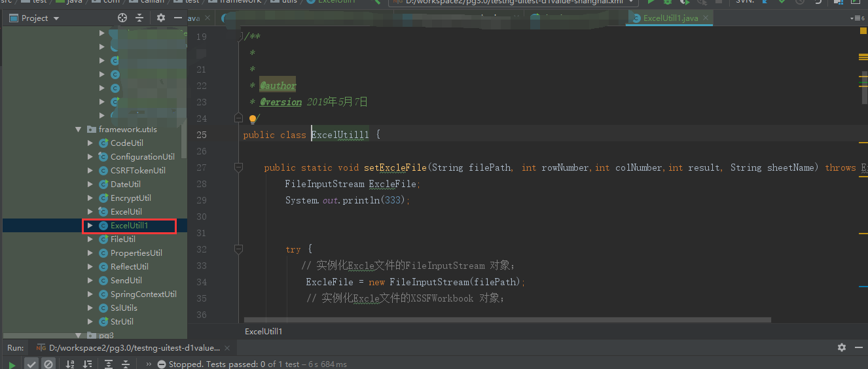Expand the SpringContextUtil class node
Image resolution: width=868 pixels, height=369 pixels.
pos(90,294)
